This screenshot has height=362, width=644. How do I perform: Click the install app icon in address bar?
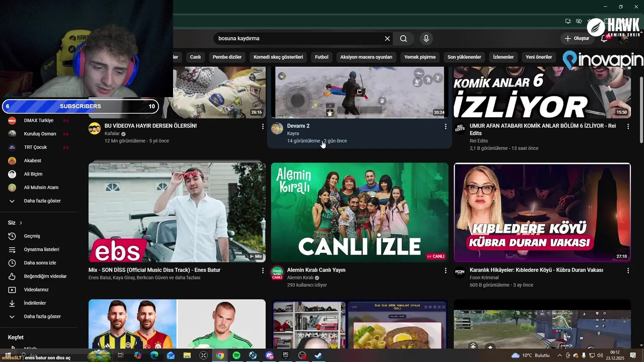click(x=568, y=21)
